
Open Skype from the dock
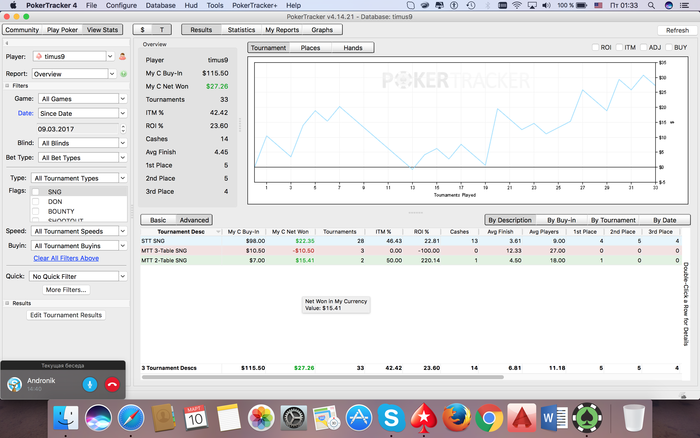click(x=392, y=418)
